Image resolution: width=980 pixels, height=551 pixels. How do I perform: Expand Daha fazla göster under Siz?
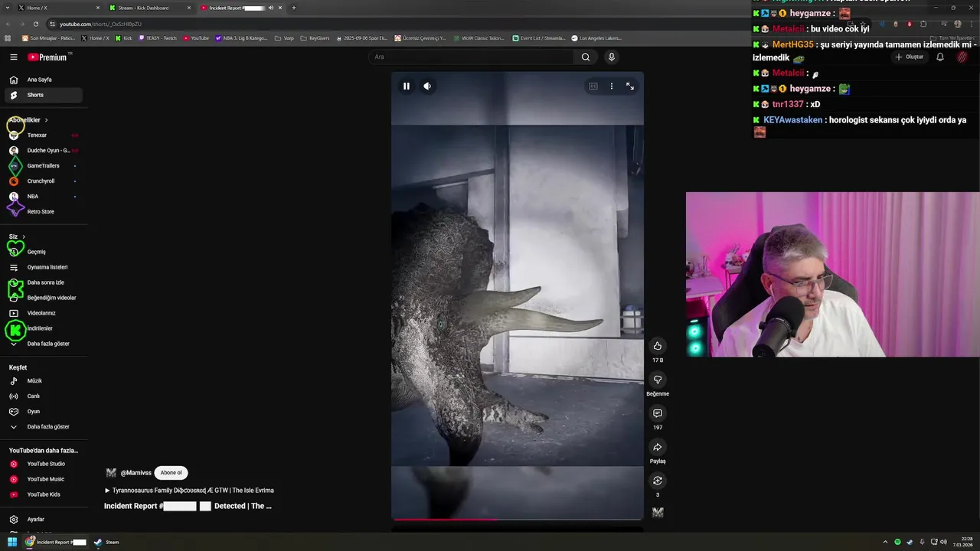pyautogui.click(x=44, y=344)
